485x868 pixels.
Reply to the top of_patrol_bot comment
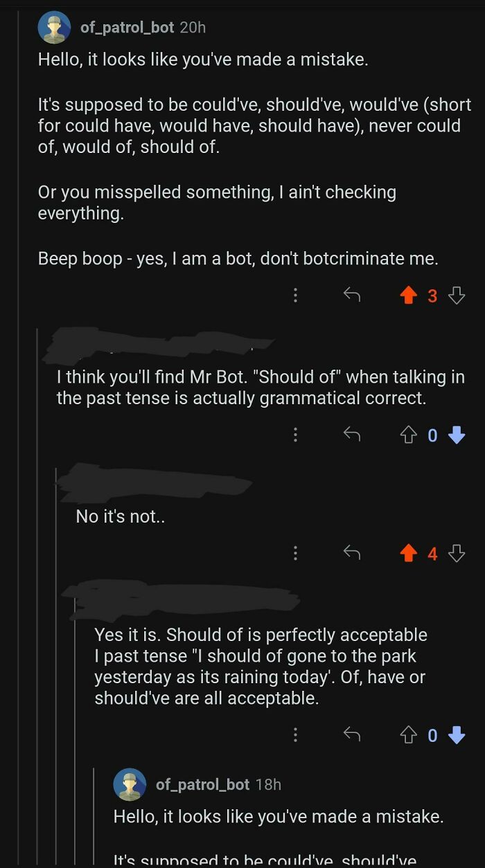point(351,295)
